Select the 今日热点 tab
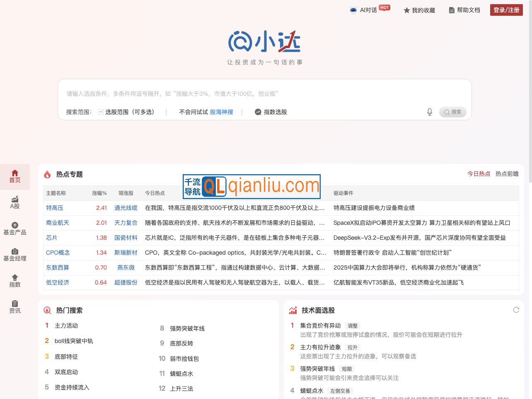This screenshot has height=399, width=532. click(480, 174)
